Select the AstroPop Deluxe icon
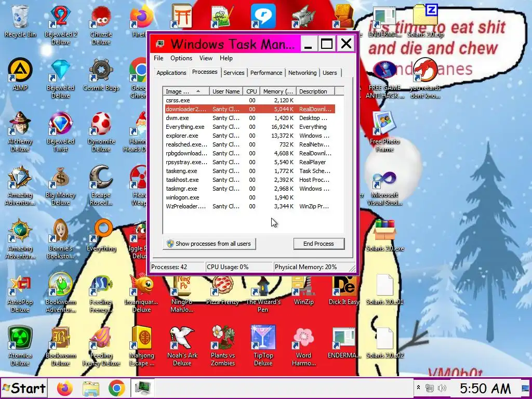 pyautogui.click(x=20, y=292)
